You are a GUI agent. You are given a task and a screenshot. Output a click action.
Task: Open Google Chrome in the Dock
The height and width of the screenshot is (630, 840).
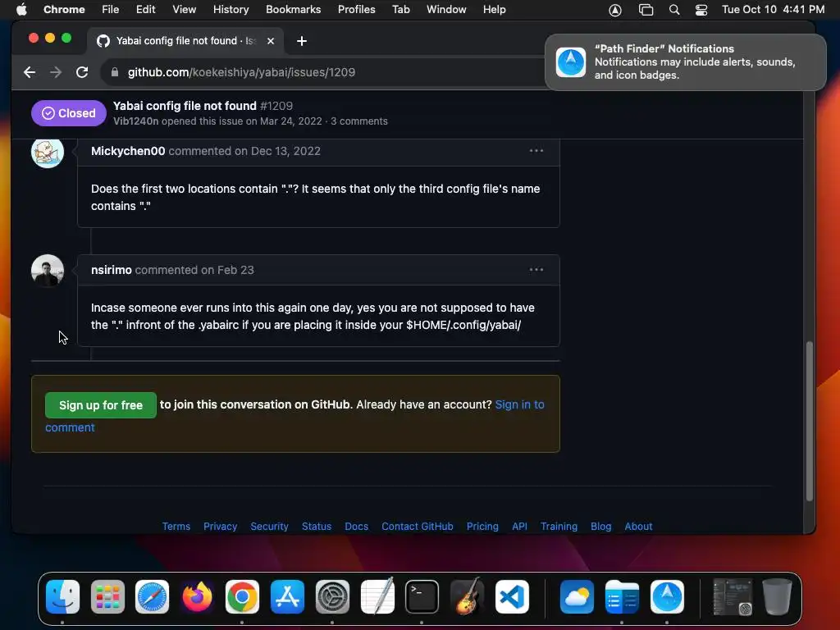coord(242,596)
